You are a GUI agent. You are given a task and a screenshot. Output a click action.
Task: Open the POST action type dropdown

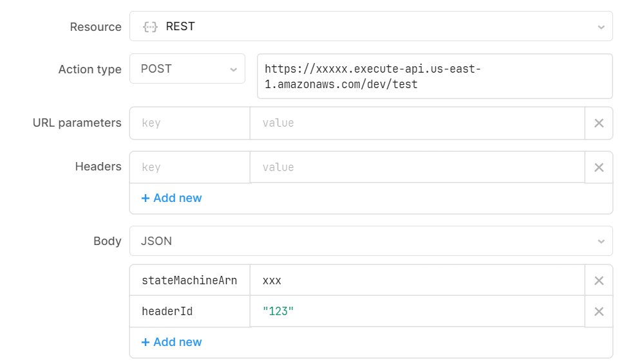pyautogui.click(x=187, y=69)
